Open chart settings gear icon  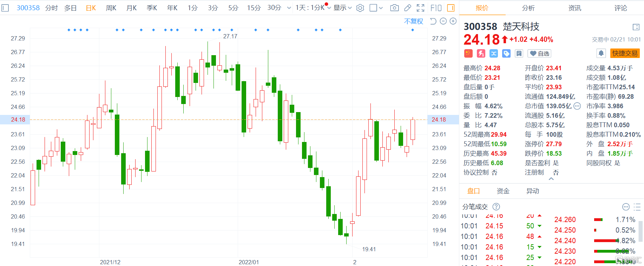[x=360, y=8]
